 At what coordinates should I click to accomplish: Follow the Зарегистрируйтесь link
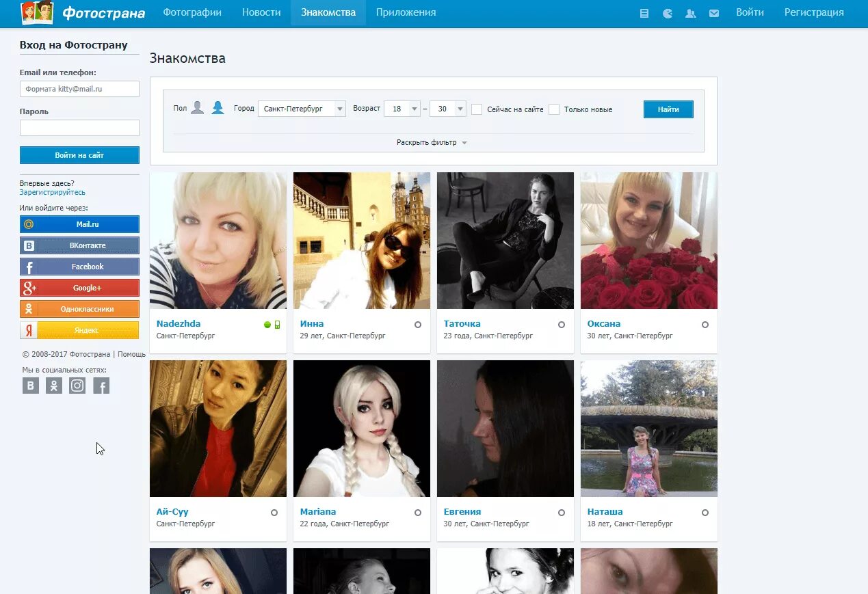[53, 193]
